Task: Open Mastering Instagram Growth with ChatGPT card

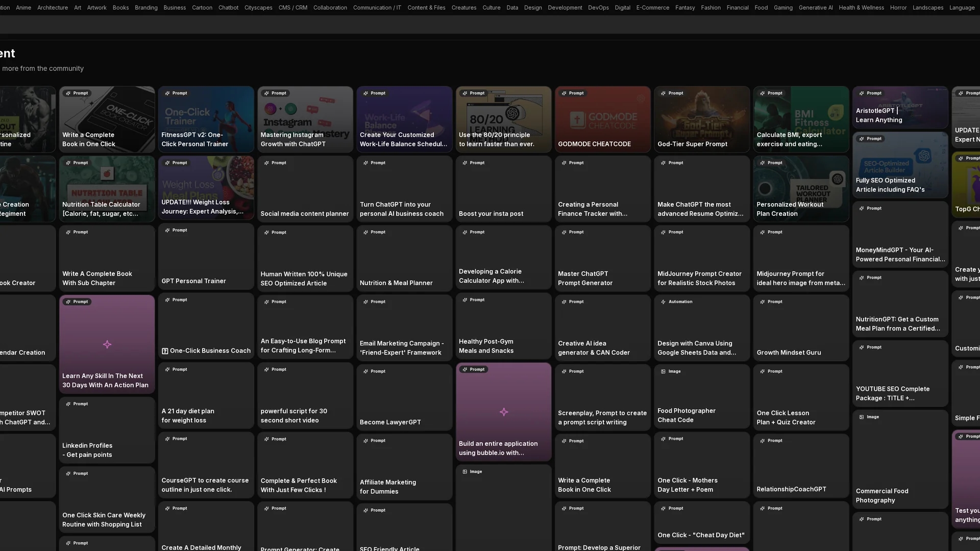Action: pos(305,119)
